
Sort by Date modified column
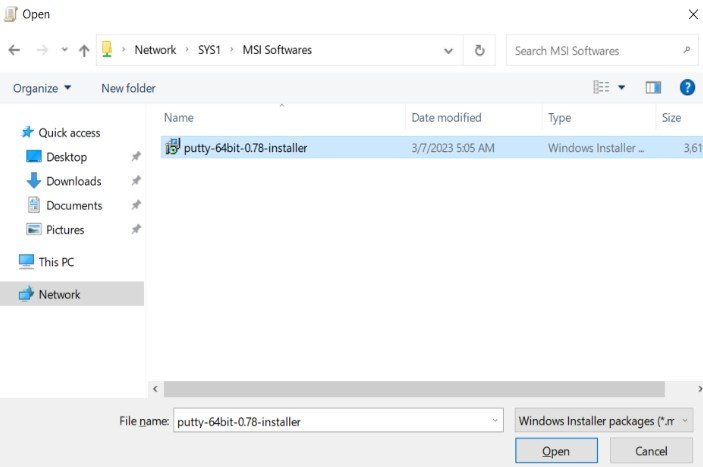pos(446,117)
